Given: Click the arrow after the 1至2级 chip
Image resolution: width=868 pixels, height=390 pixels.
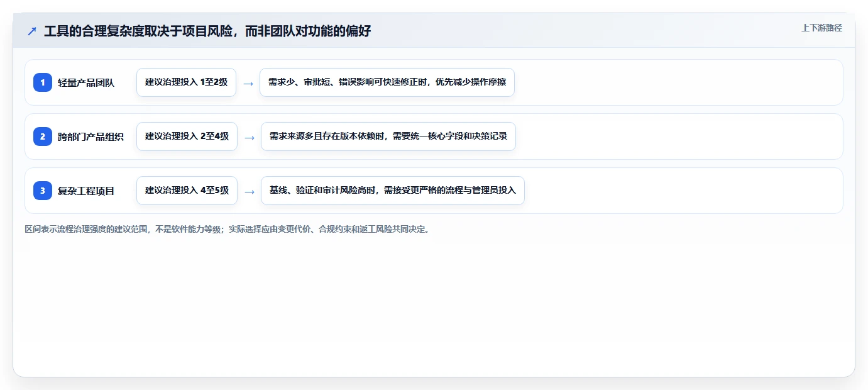Looking at the screenshot, I should coord(248,83).
